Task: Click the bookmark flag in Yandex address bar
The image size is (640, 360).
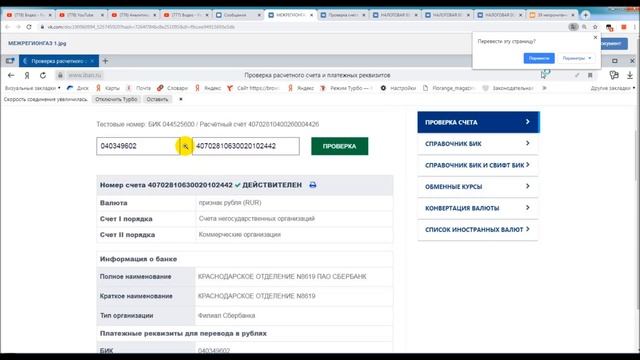Action: tap(590, 75)
